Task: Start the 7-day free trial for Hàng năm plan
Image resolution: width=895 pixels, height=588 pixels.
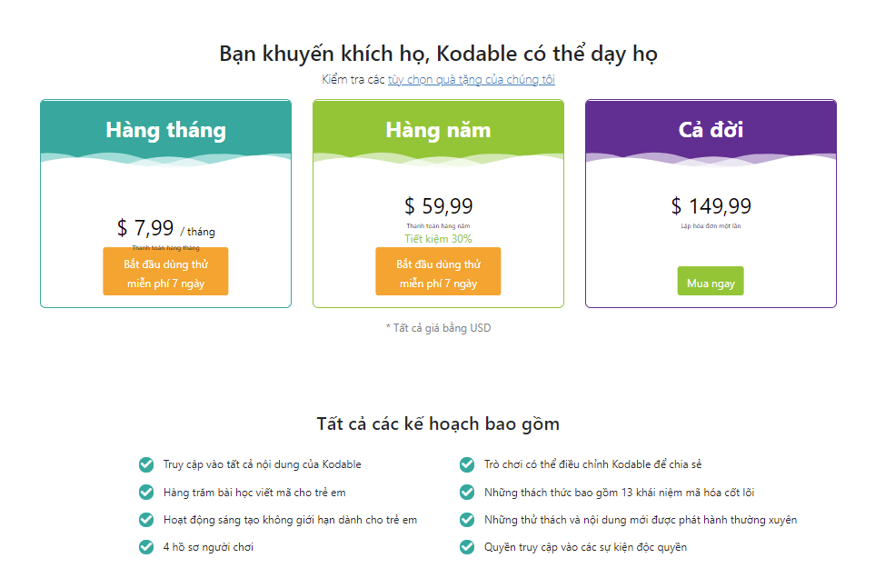Action: 438,271
